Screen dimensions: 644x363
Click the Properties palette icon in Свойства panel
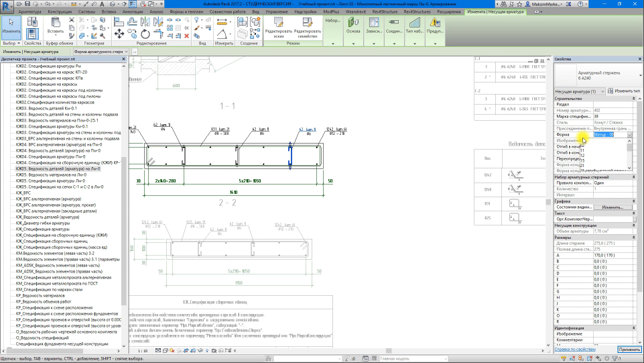(32, 34)
